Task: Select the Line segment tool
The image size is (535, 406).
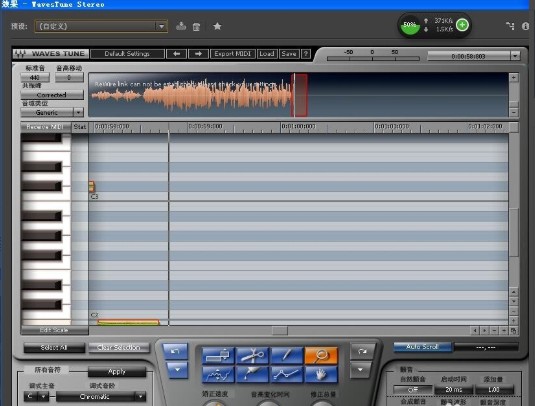Action: pyautogui.click(x=287, y=375)
